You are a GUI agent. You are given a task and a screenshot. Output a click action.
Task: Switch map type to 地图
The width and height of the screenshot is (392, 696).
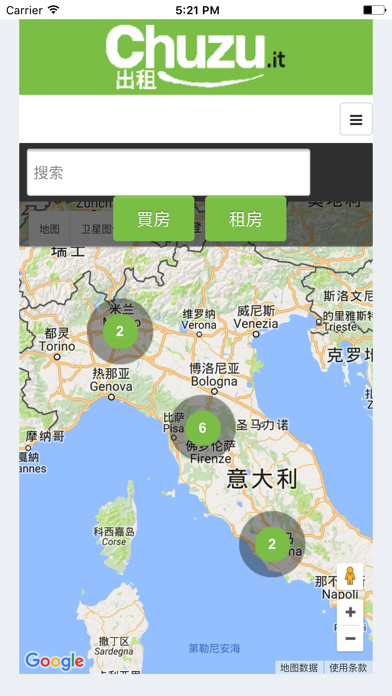[49, 229]
